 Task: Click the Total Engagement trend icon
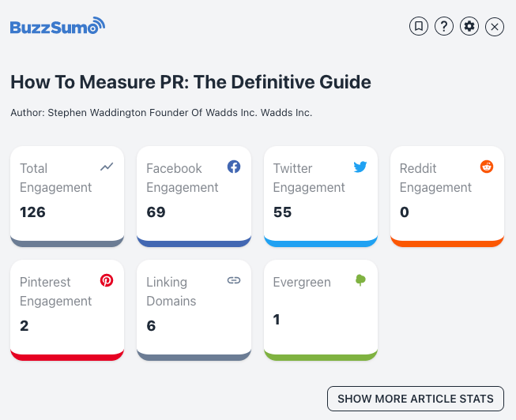[107, 167]
